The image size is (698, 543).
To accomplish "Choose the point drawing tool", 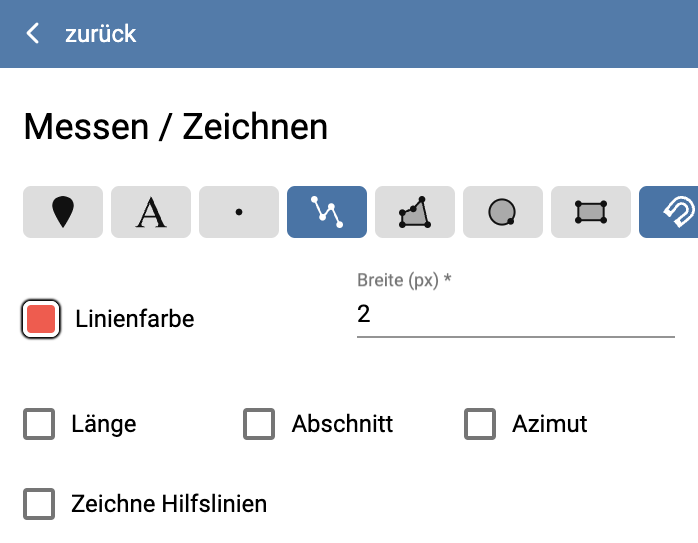I will tap(238, 212).
